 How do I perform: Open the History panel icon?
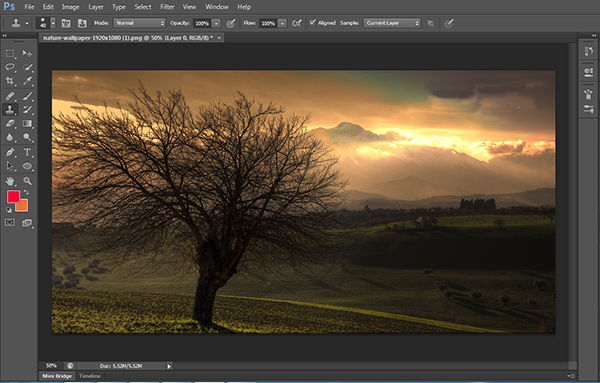click(x=589, y=51)
